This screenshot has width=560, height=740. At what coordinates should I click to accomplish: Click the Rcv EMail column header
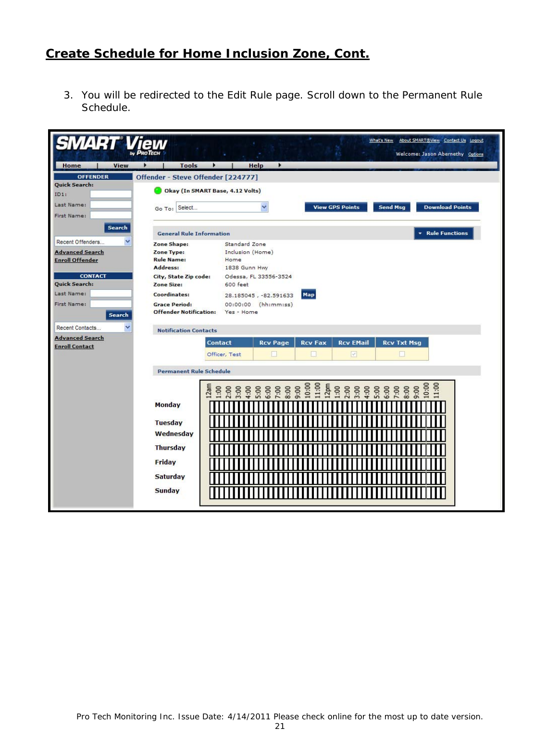(x=354, y=343)
